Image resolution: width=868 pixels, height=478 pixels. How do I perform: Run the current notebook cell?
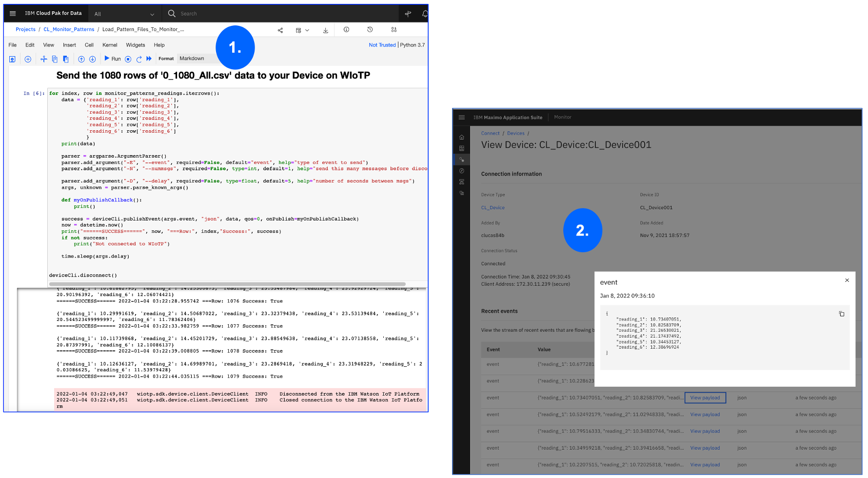coord(113,59)
